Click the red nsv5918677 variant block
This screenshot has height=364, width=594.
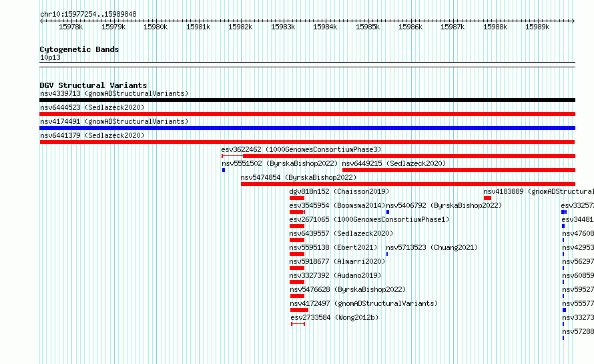[297, 268]
